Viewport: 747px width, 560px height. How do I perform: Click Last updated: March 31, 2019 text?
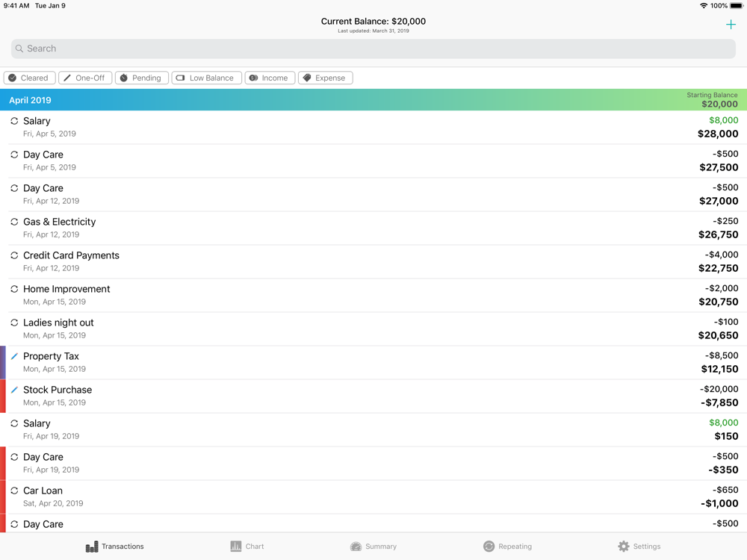[373, 31]
